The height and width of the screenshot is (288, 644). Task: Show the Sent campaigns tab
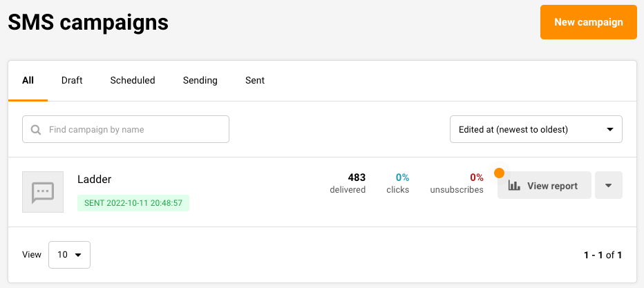[255, 80]
